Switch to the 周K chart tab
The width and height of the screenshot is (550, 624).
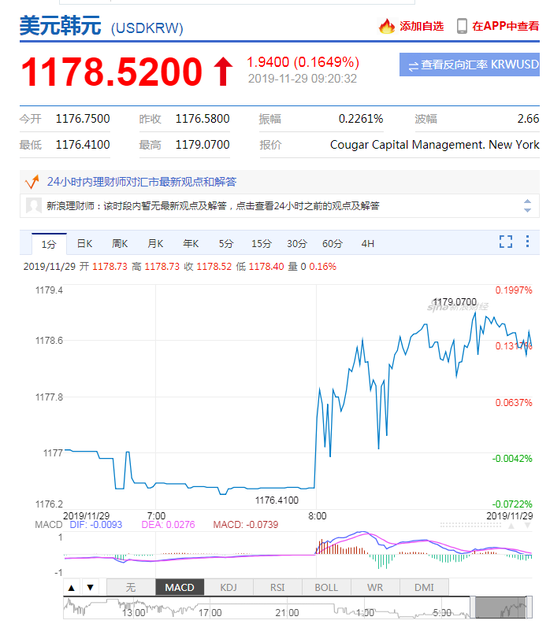(120, 244)
